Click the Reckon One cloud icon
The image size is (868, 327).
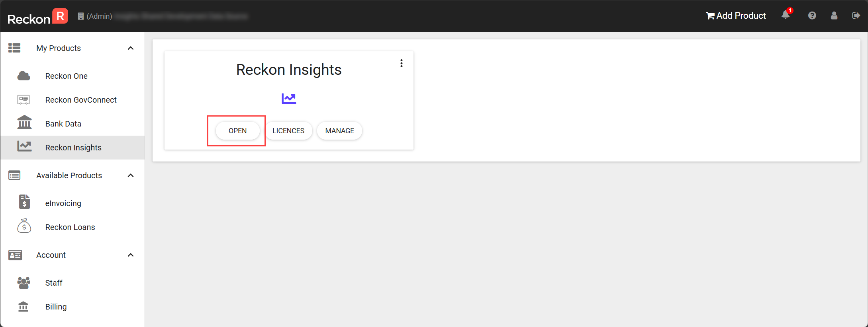pyautogui.click(x=24, y=76)
